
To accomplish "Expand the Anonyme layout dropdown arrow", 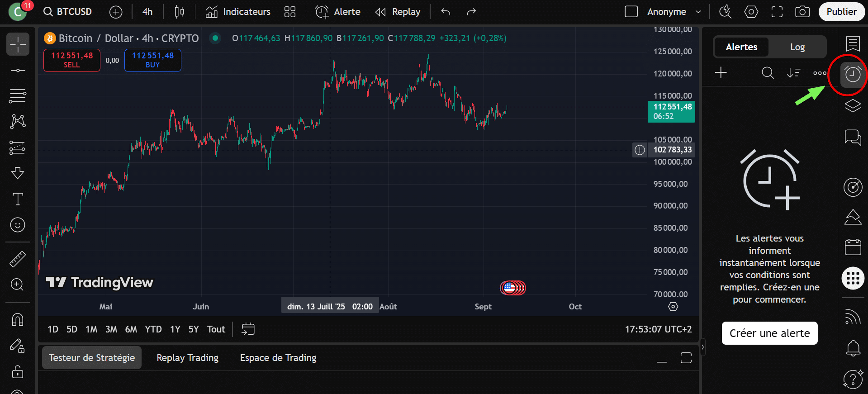I will (x=698, y=12).
